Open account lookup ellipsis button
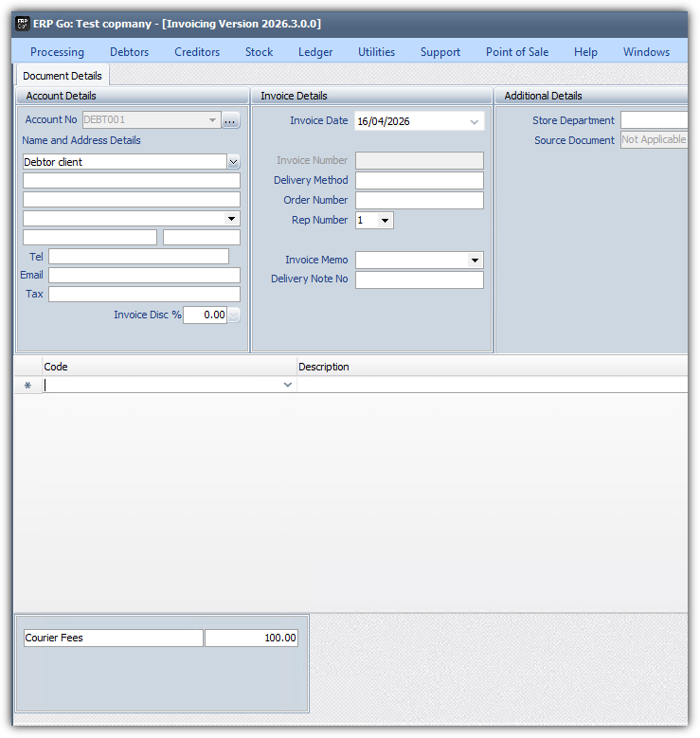Image resolution: width=700 pixels, height=738 pixels. [x=231, y=120]
